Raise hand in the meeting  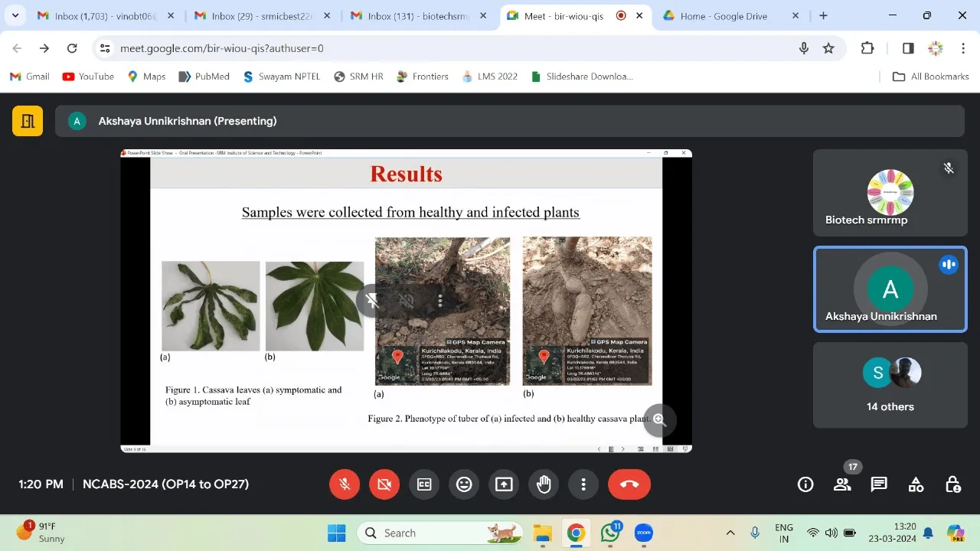point(544,484)
